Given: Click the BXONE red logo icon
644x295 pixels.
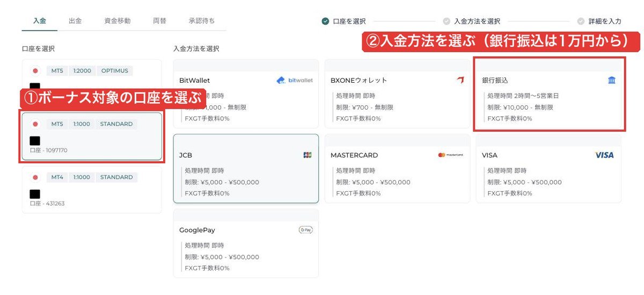Looking at the screenshot, I should [460, 80].
